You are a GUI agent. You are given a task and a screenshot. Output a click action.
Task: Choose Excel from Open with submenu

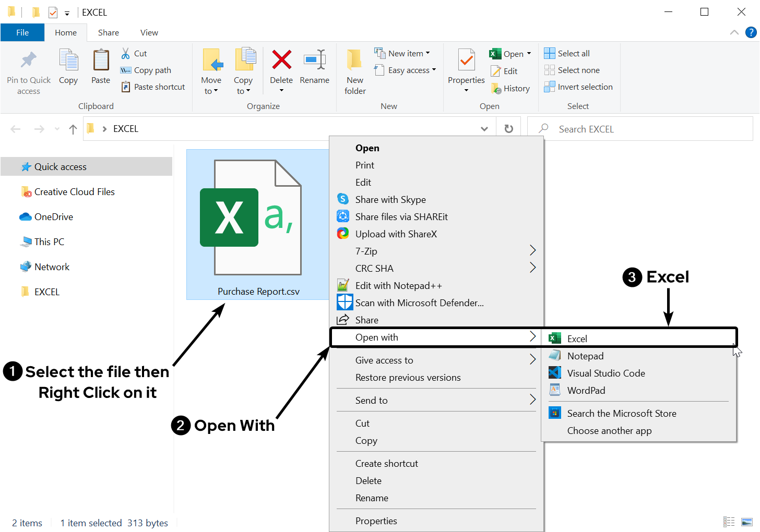click(x=577, y=338)
